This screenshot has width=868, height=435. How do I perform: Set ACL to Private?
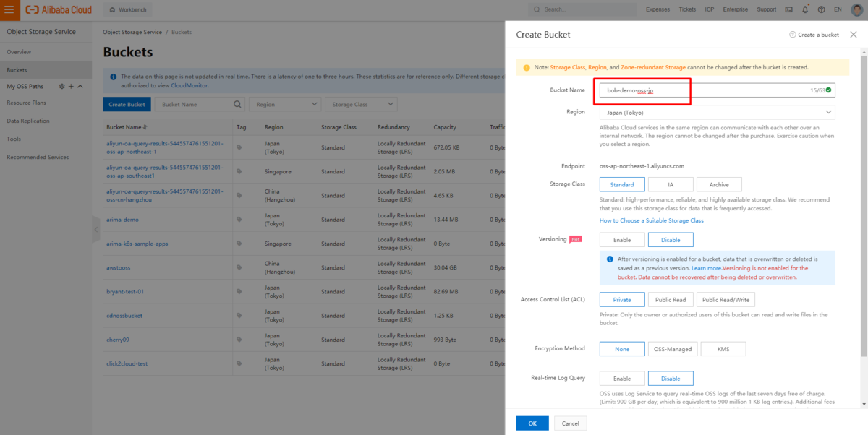(622, 299)
